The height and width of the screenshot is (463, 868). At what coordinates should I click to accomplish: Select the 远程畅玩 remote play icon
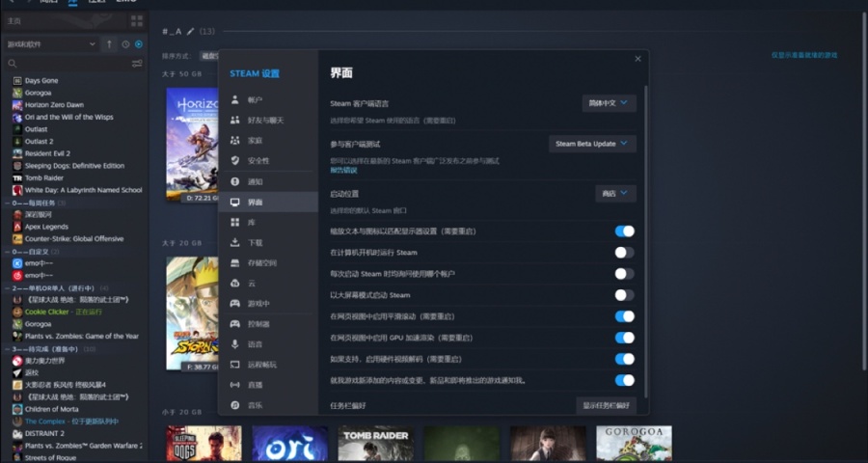tap(235, 365)
